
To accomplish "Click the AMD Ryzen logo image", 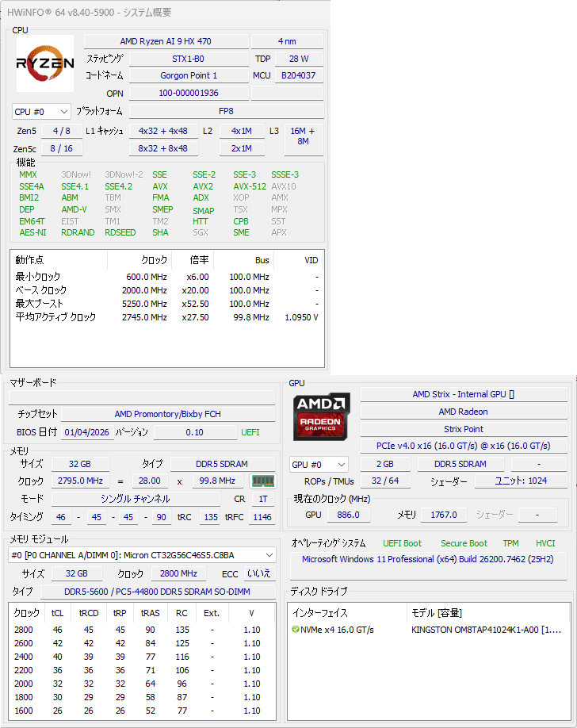I will click(x=45, y=63).
